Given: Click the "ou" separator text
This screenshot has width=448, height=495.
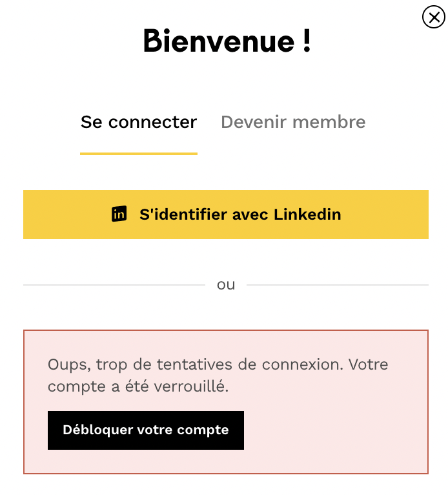Looking at the screenshot, I should (x=226, y=285).
